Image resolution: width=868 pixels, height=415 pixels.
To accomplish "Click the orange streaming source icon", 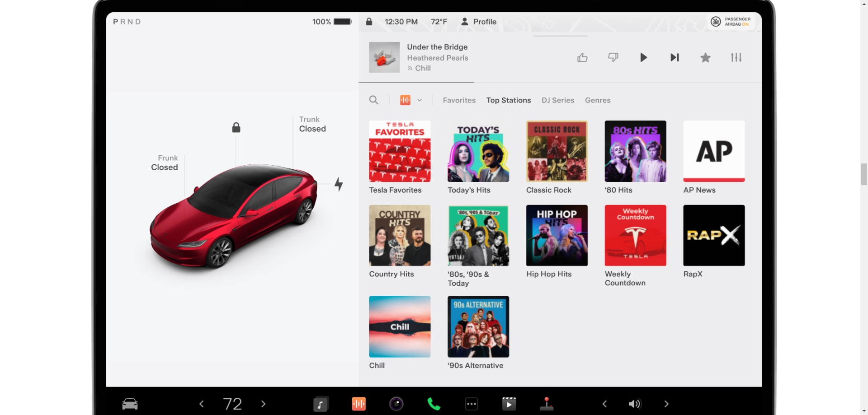I will pos(405,100).
